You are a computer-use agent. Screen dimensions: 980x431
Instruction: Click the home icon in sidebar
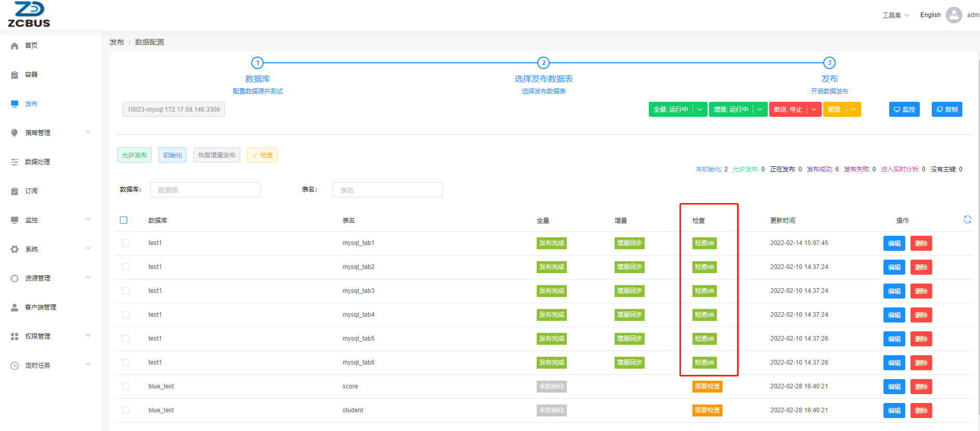(15, 46)
